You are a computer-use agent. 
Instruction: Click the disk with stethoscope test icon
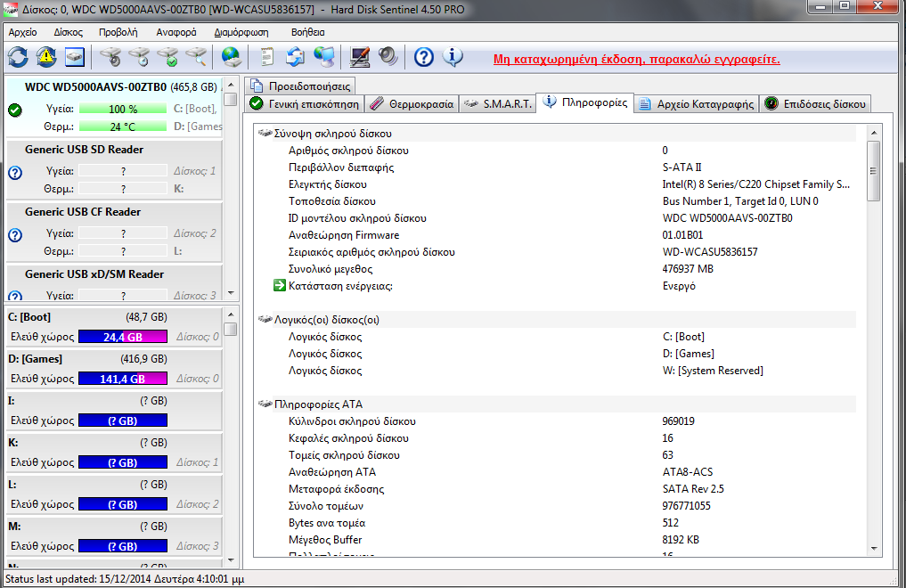click(110, 57)
